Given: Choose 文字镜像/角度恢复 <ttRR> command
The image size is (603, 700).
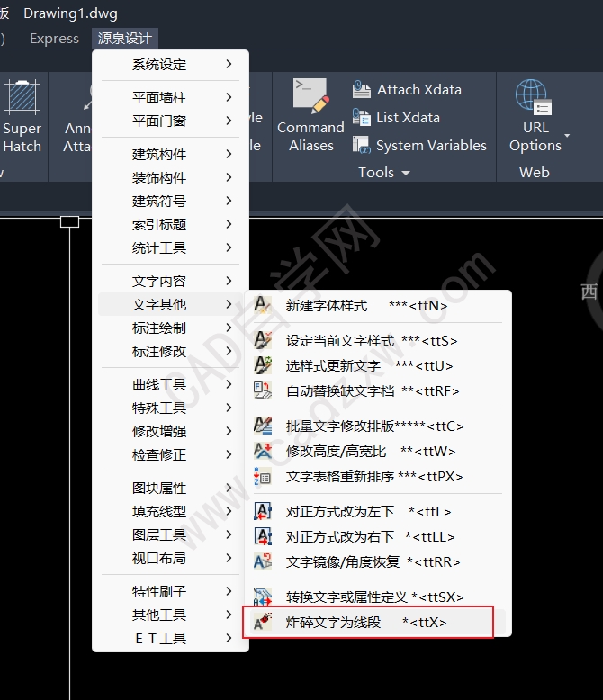Looking at the screenshot, I should coord(377,561).
